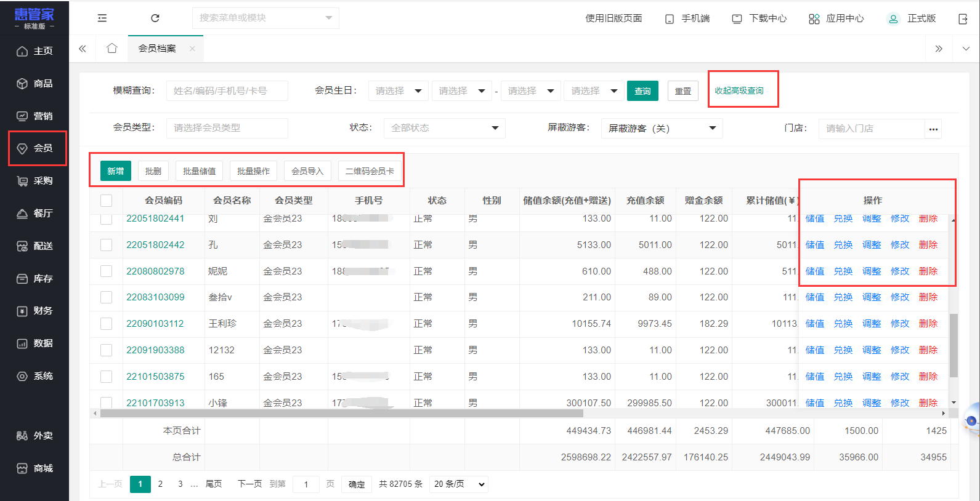Viewport: 980px width, 501px height.
Task: Open the 系统 system sidebar item
Action: point(34,376)
